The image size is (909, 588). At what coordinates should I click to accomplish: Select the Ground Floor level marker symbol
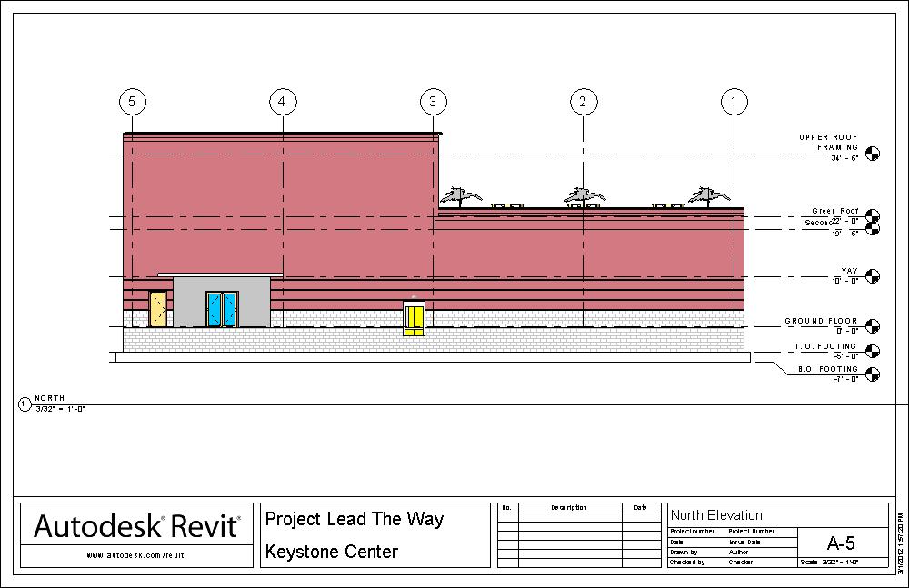tap(873, 327)
